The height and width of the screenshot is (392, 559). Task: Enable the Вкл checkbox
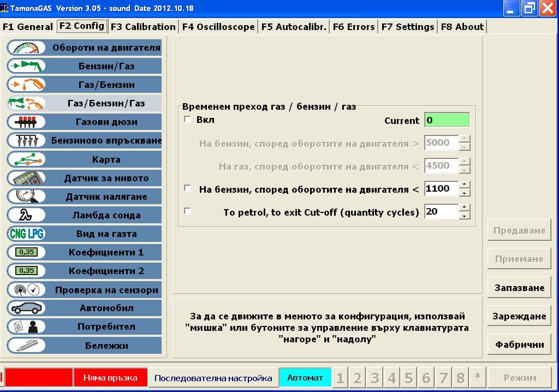point(188,120)
